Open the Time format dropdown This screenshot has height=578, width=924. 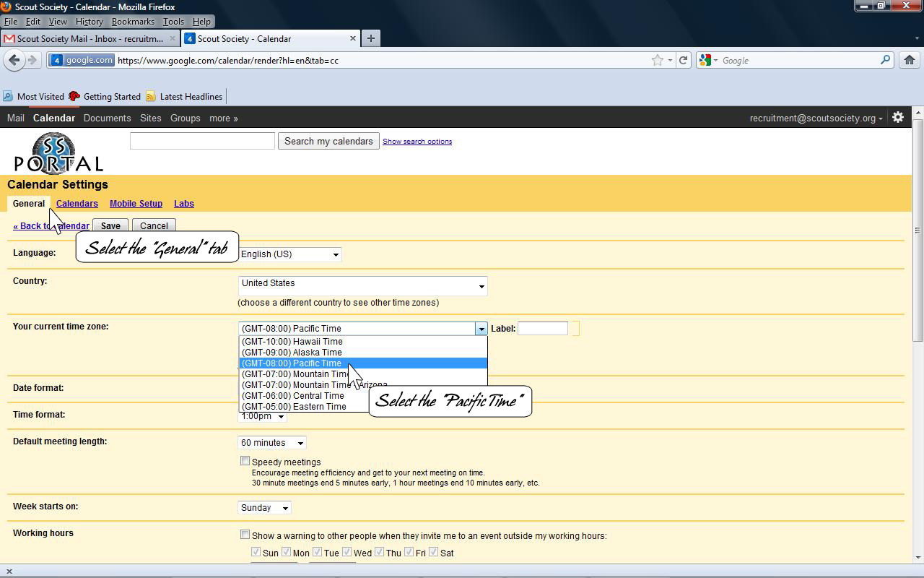(x=262, y=416)
